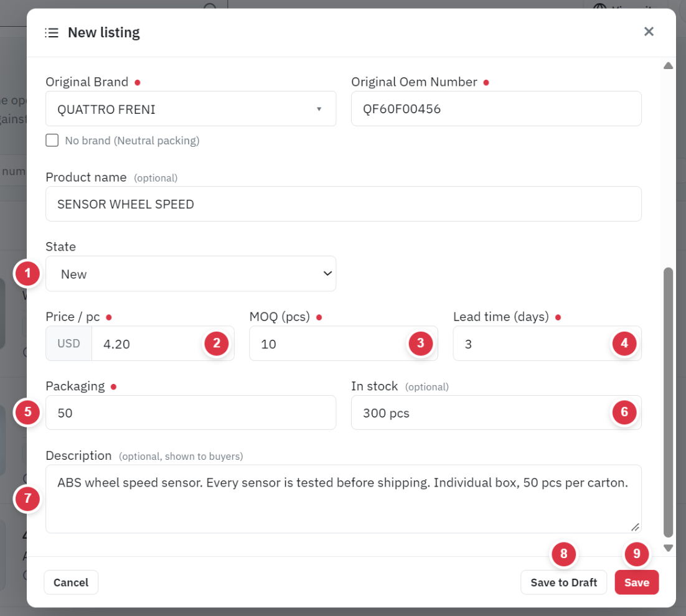Screen dimensions: 686x616
Task: Click the Product name input field
Action: 344,204
